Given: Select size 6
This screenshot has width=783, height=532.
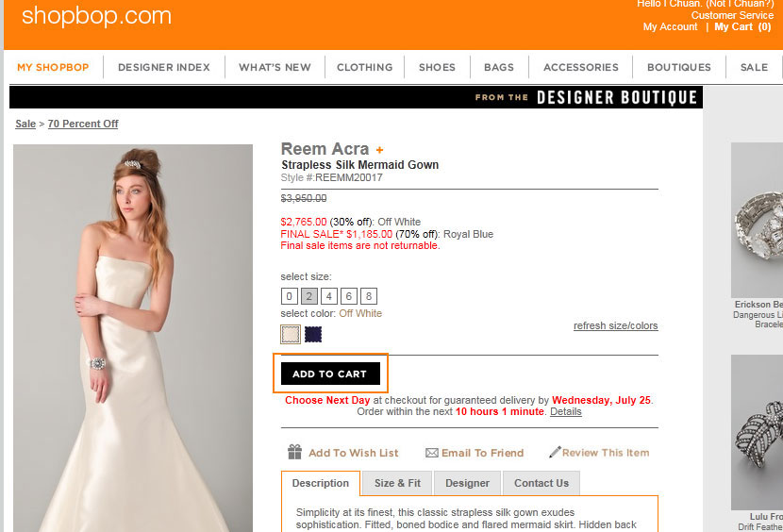Looking at the screenshot, I should [x=349, y=296].
